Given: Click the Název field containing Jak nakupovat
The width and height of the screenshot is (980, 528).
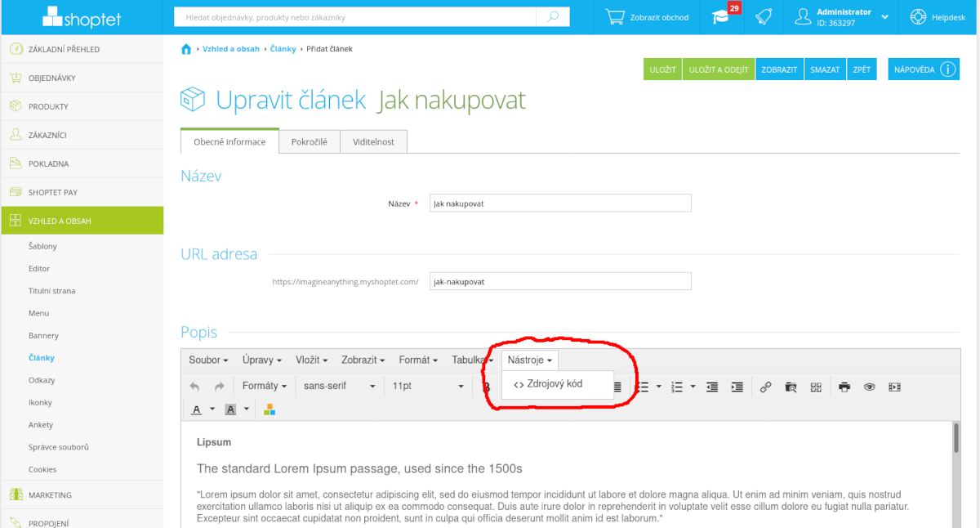Looking at the screenshot, I should pos(560,204).
